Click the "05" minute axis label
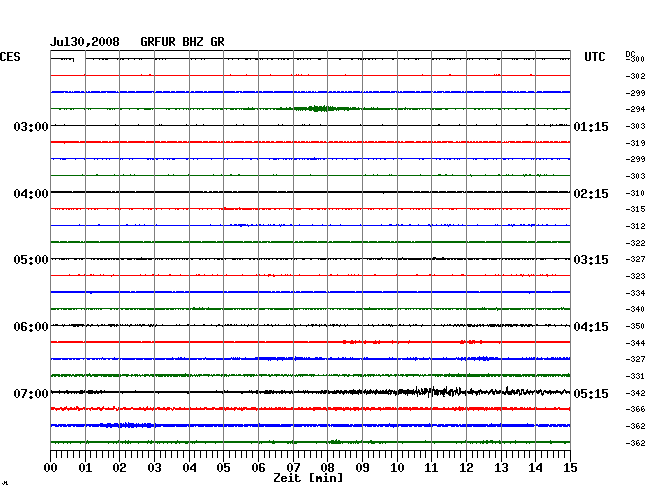The image size is (650, 494). coord(223,468)
